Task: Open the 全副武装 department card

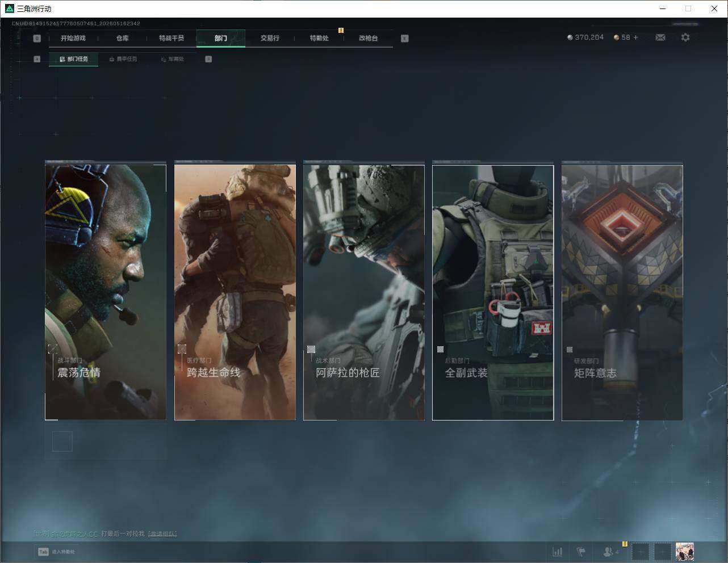Action: 493,292
